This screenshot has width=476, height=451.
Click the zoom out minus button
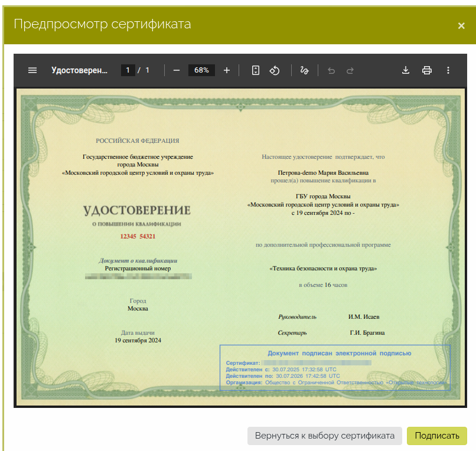pyautogui.click(x=176, y=70)
